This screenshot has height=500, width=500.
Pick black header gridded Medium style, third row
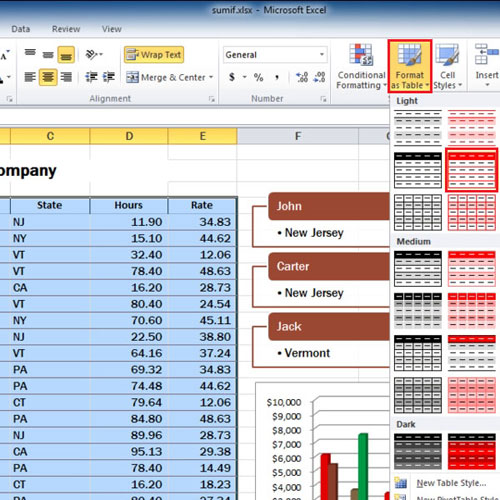[x=418, y=353]
